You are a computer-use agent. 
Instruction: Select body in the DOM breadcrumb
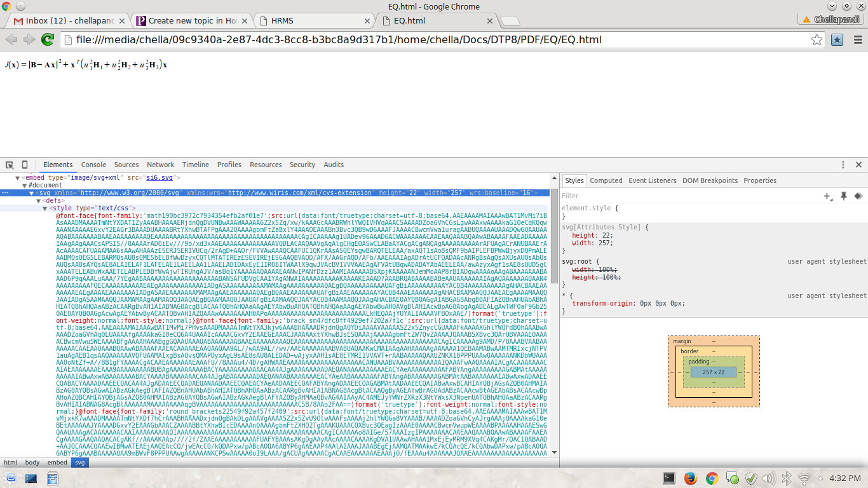click(32, 463)
